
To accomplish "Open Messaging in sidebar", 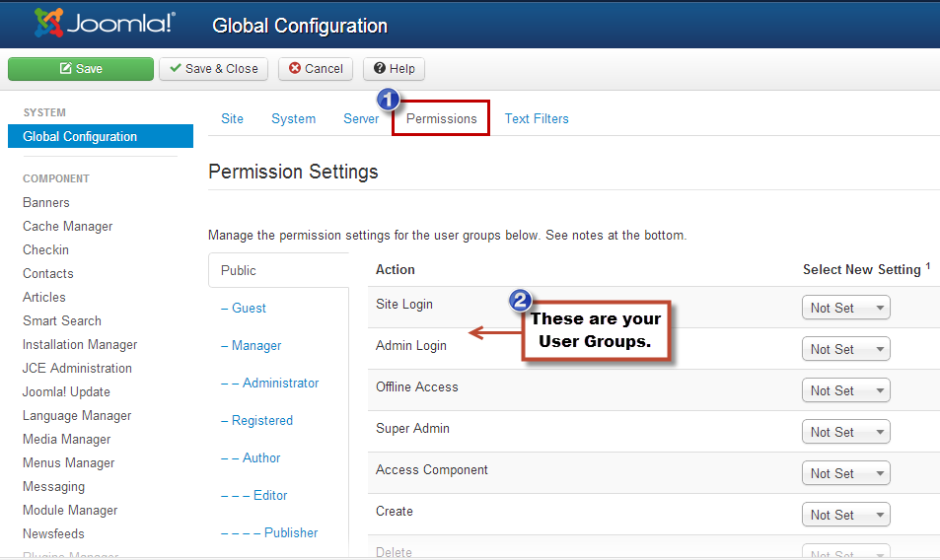I will (54, 486).
